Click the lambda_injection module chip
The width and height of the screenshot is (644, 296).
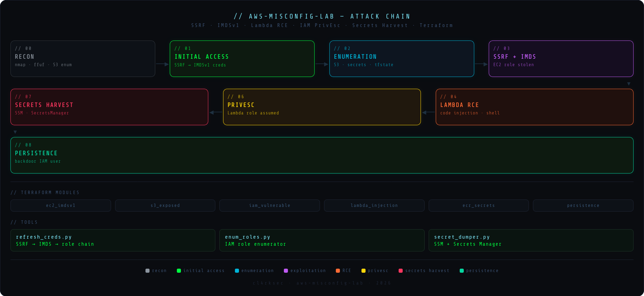[x=374, y=206]
